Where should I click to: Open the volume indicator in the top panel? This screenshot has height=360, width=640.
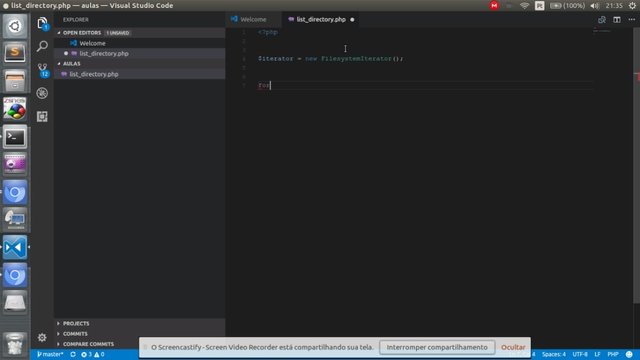pos(595,6)
